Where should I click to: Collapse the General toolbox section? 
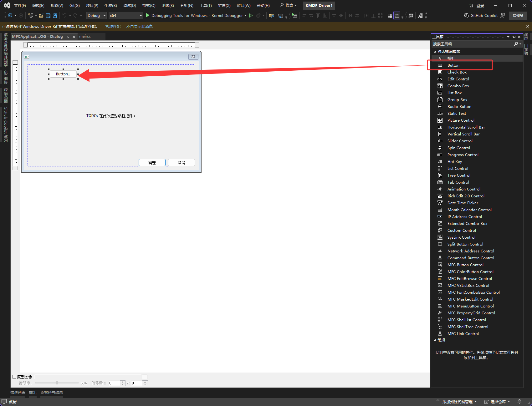(x=435, y=340)
